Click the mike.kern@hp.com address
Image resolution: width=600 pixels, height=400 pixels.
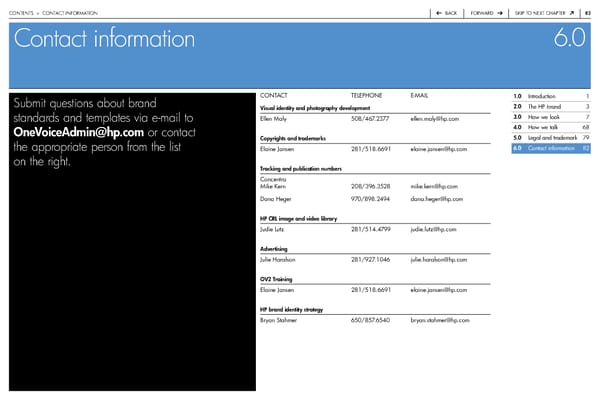pos(434,186)
